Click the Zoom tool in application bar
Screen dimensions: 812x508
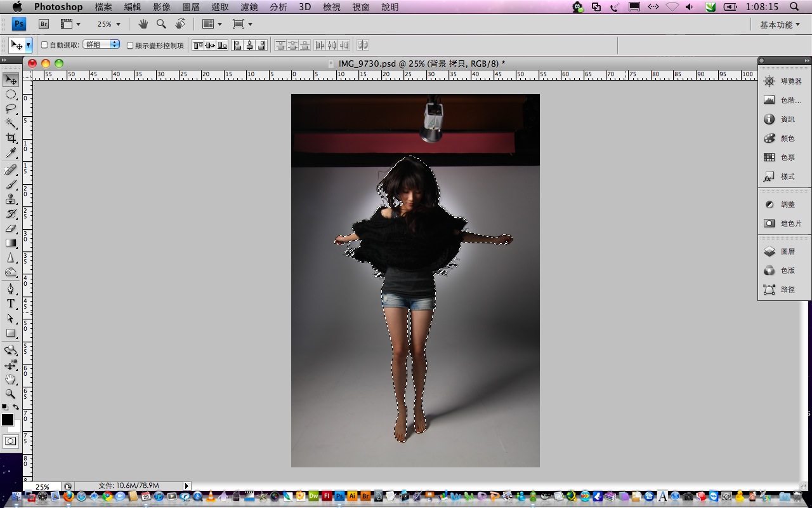[x=161, y=24]
